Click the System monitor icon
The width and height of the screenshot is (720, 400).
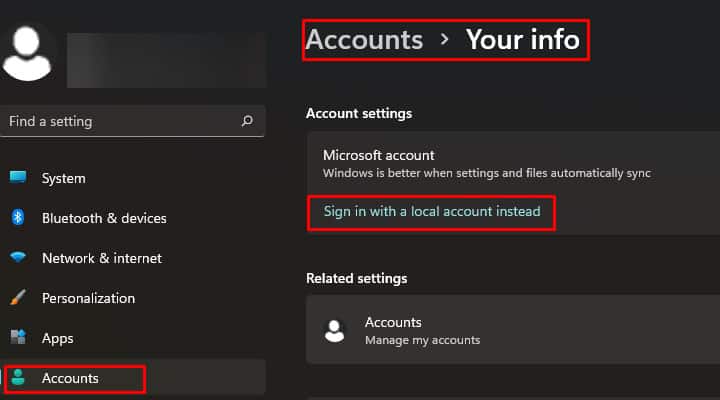[x=18, y=177]
